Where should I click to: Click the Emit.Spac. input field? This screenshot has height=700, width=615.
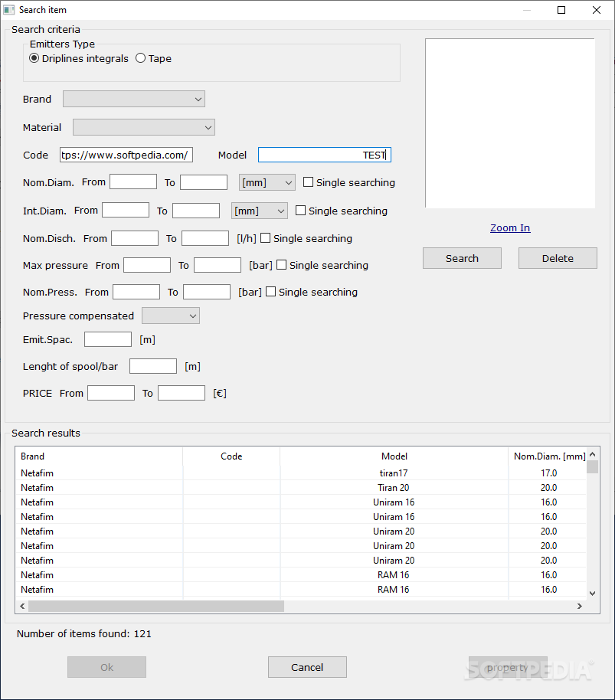(x=107, y=339)
